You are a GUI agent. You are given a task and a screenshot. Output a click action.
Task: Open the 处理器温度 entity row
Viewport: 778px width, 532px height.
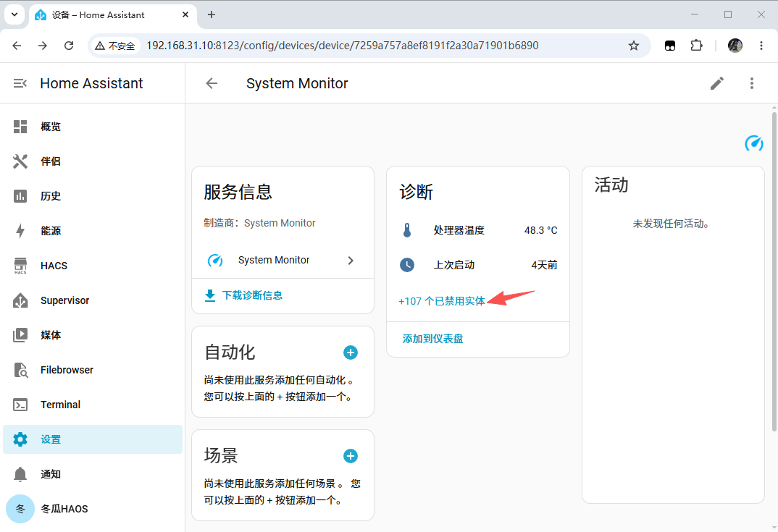click(478, 230)
